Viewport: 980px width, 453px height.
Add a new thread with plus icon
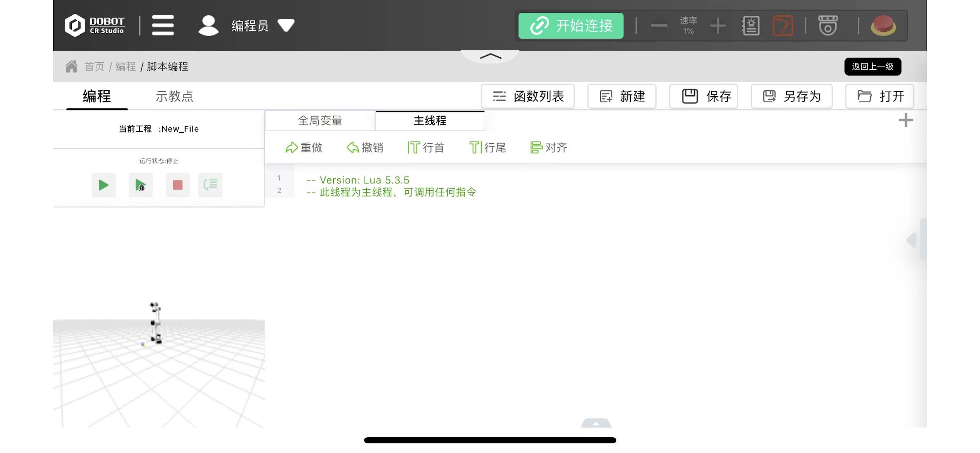[905, 120]
